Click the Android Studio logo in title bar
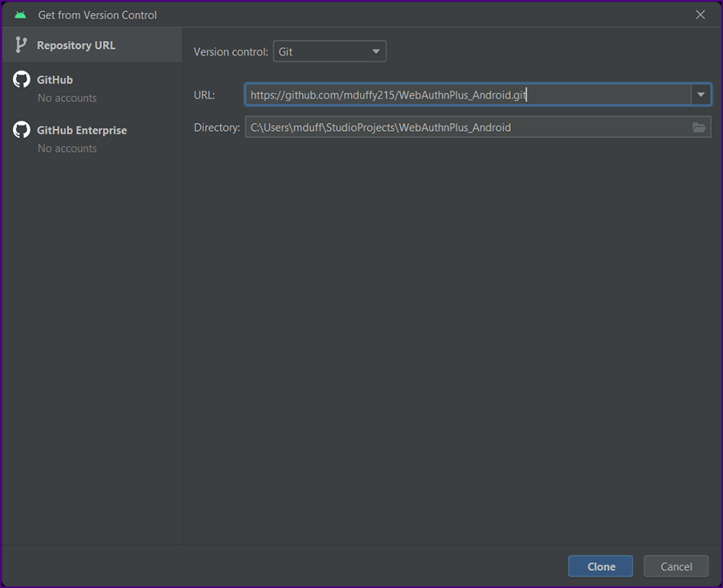The image size is (723, 588). click(20, 15)
